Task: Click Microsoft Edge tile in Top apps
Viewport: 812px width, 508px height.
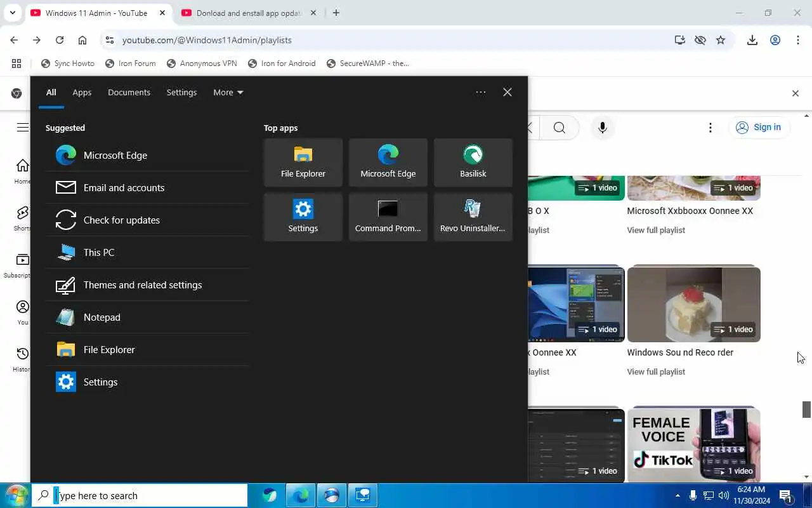Action: pos(388,163)
